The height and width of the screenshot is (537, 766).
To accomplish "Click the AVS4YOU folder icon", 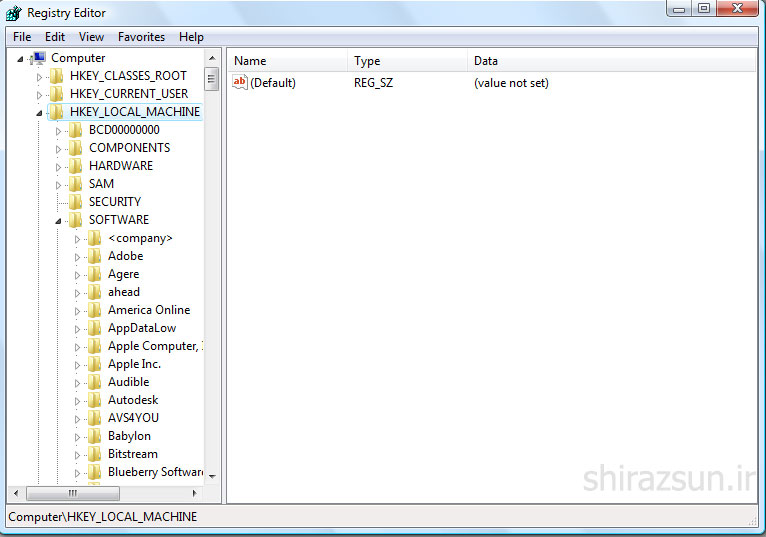I will (x=95, y=418).
